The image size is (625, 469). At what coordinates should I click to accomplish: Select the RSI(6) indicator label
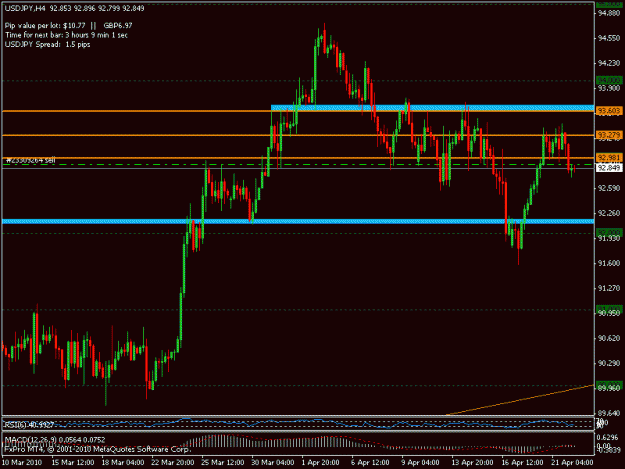point(29,425)
